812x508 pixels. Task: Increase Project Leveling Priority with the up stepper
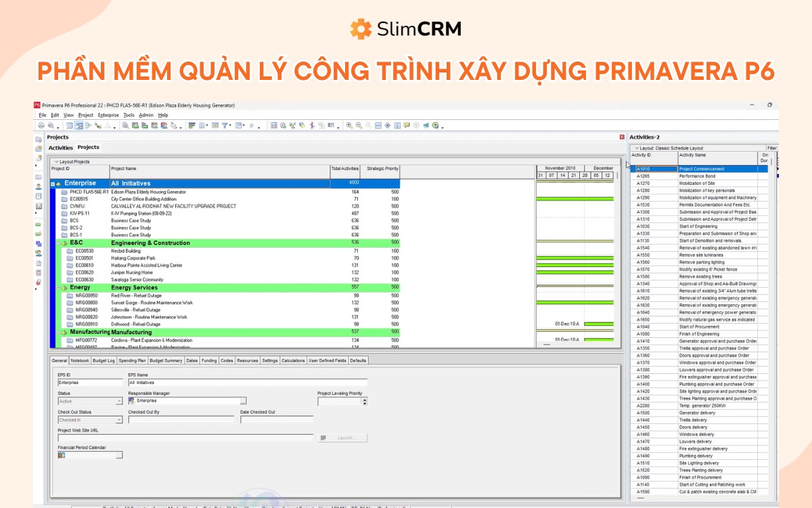[x=364, y=398]
